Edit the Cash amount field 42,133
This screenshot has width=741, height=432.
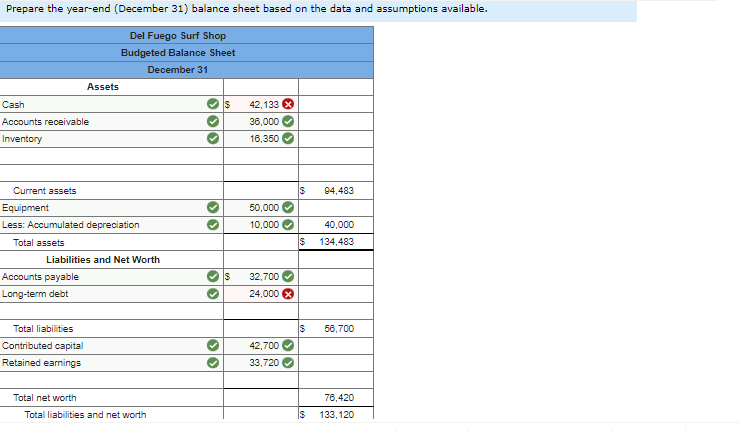(261, 104)
